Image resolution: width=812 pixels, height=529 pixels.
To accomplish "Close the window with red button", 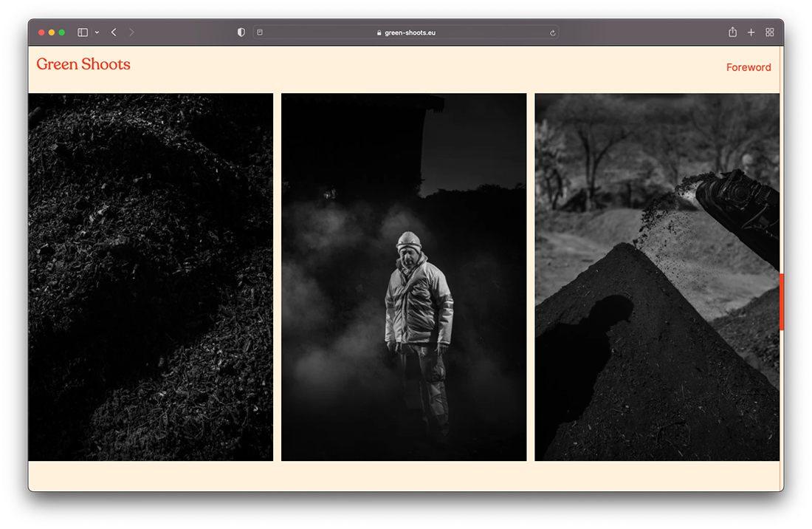I will coord(41,32).
